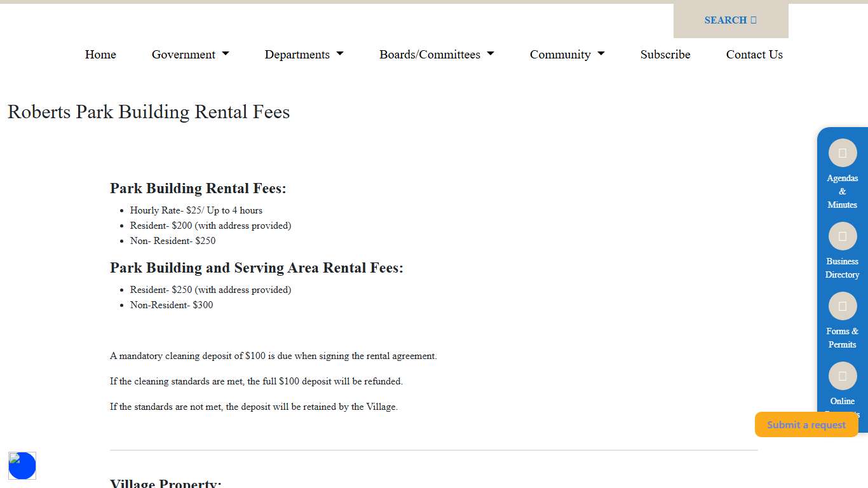This screenshot has height=488, width=868.
Task: Click the search magnifier icon
Action: point(753,20)
